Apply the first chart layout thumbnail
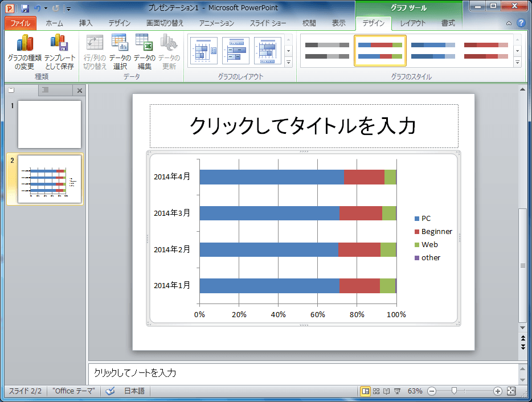This screenshot has width=532, height=402. click(203, 51)
